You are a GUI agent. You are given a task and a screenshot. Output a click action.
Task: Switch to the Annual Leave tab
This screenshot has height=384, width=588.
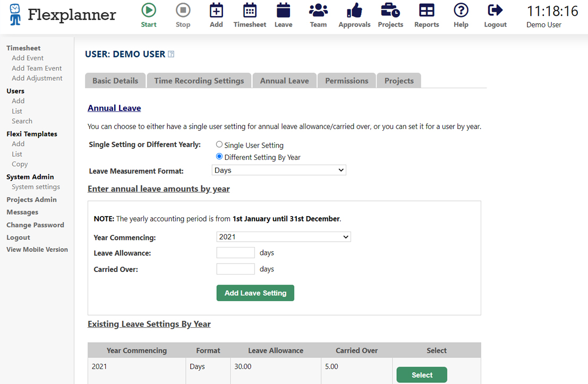(x=284, y=81)
